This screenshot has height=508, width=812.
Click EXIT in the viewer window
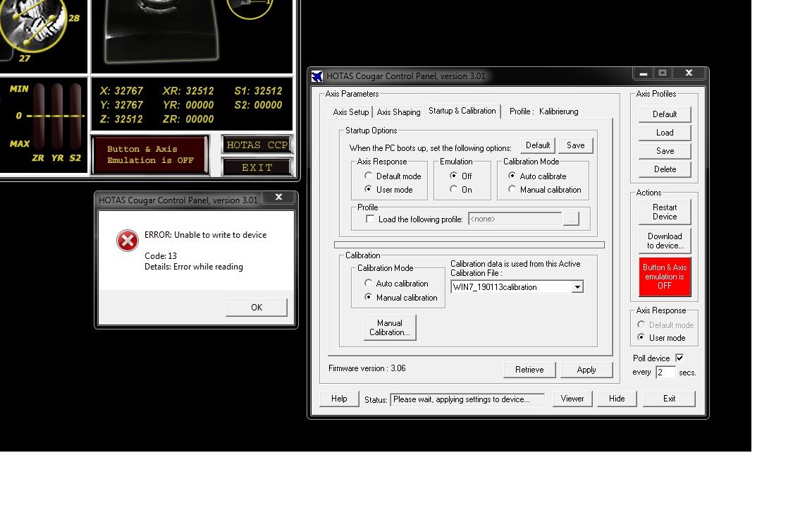point(257,167)
